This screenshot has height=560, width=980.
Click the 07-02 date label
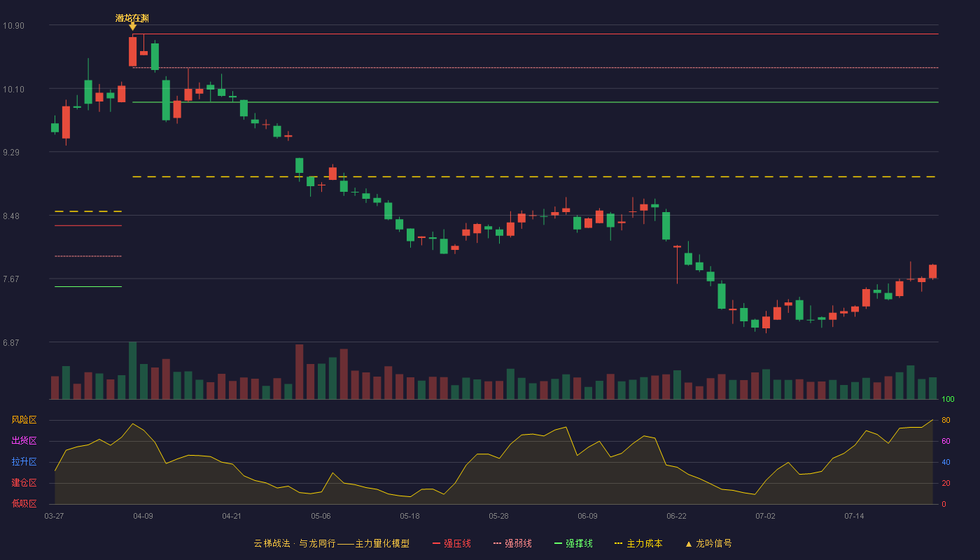pos(765,516)
